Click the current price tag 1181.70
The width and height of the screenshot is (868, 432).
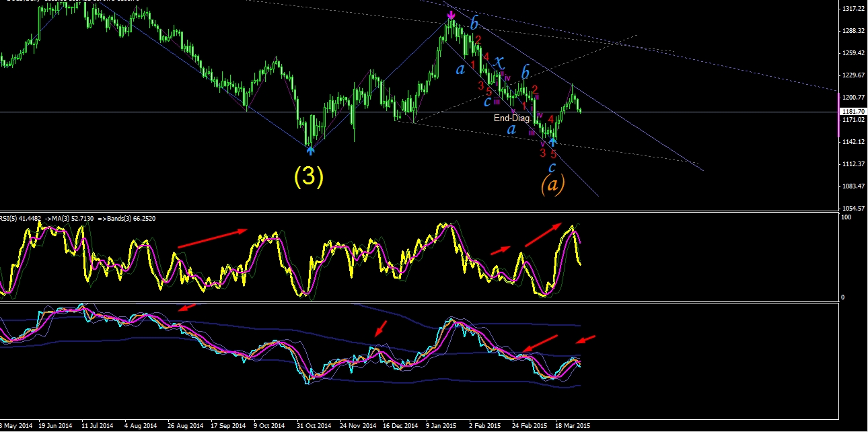coord(853,112)
